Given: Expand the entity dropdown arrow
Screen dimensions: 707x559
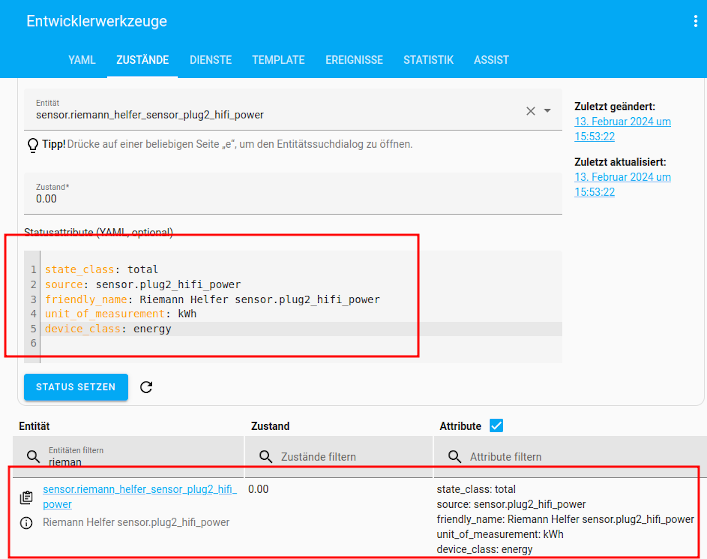Looking at the screenshot, I should 547,110.
